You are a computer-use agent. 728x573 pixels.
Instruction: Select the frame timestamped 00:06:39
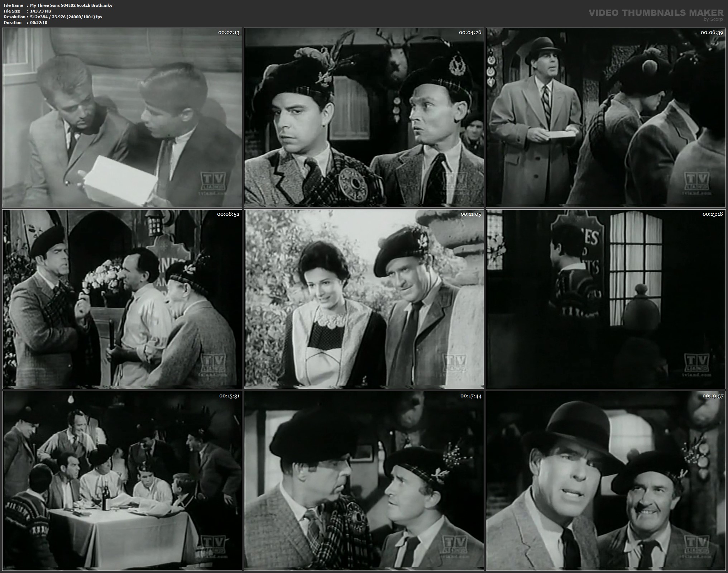click(x=605, y=118)
